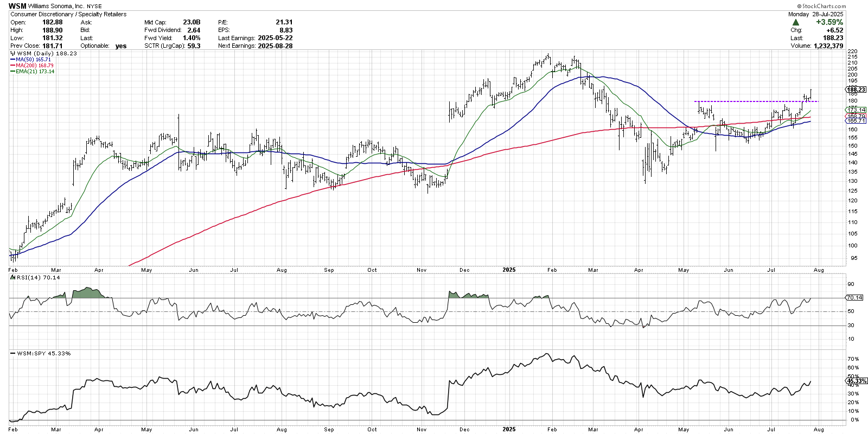
Task: Click the 70.14 RSI value tag
Action: (854, 297)
